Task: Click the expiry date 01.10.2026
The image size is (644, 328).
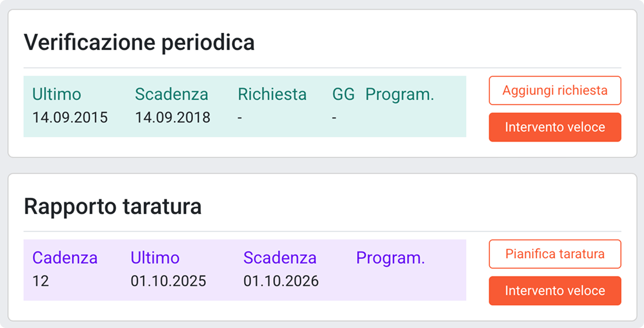Action: coord(281,281)
